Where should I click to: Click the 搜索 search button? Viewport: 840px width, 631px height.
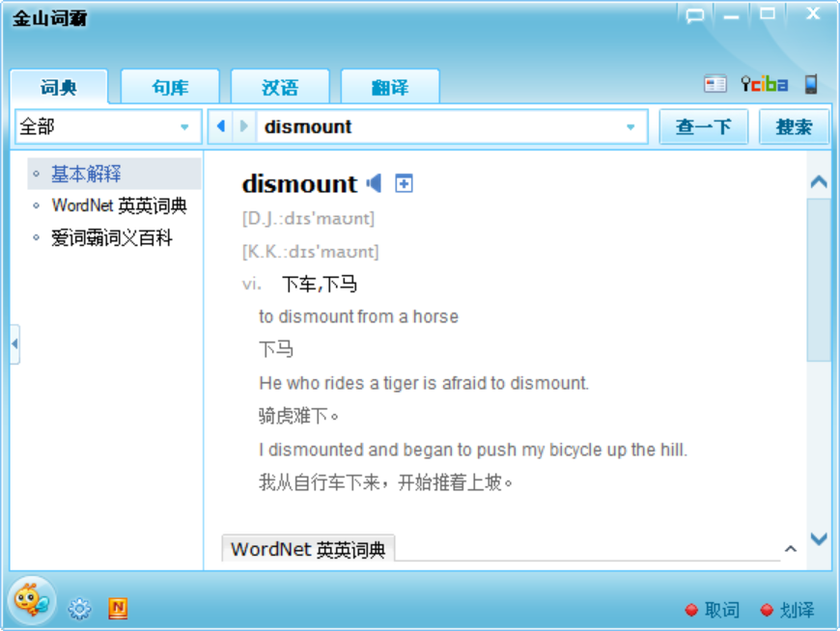tap(794, 126)
